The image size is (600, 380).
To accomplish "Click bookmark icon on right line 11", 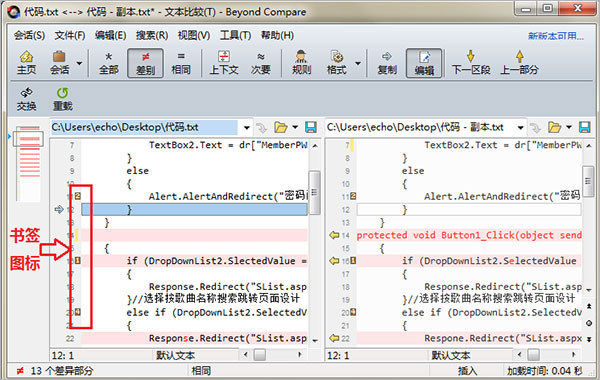I will pyautogui.click(x=353, y=196).
